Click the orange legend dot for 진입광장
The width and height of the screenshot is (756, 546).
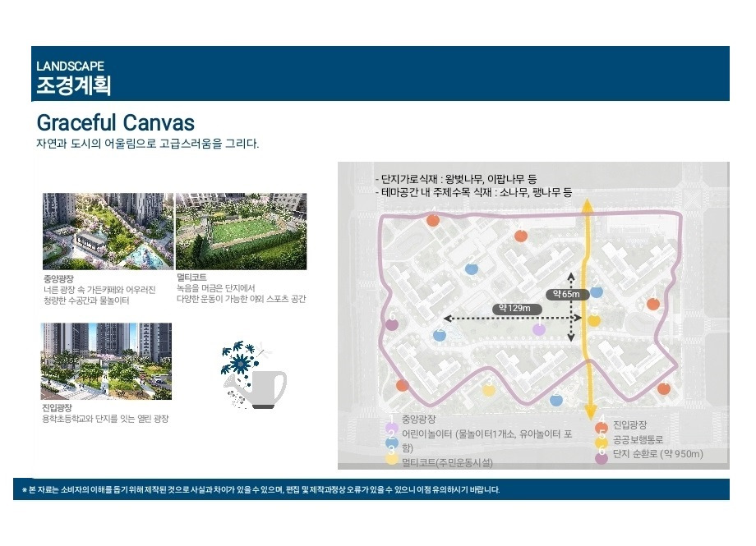coord(602,427)
